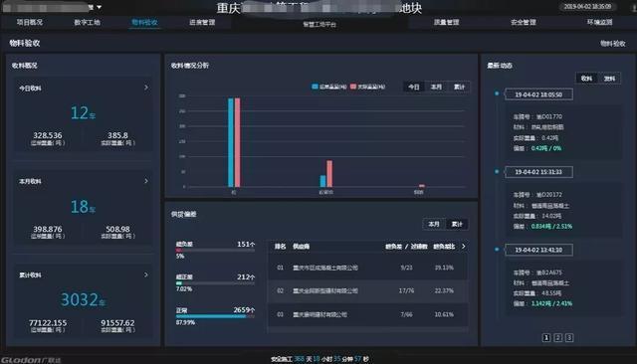This screenshot has width=637, height=364.
Task: Open the 19-04-02 18:05:50 timeline entry
Action: click(x=538, y=94)
